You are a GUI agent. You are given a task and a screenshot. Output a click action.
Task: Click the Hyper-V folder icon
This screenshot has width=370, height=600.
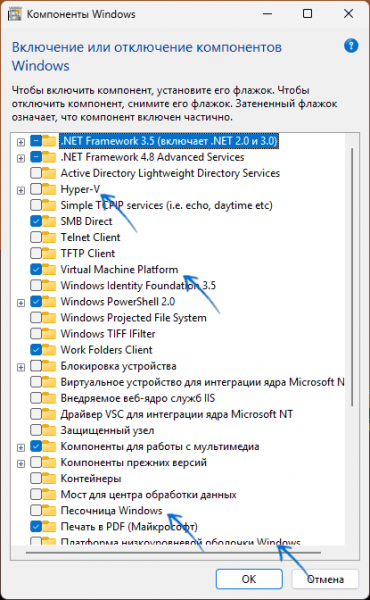pyautogui.click(x=49, y=189)
